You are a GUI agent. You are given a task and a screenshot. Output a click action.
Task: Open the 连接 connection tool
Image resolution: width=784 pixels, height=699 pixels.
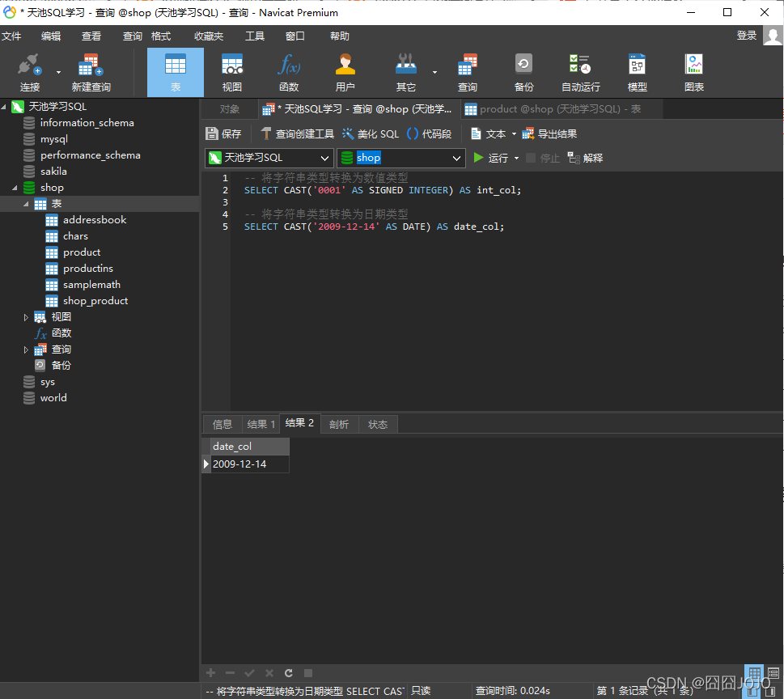pyautogui.click(x=29, y=73)
